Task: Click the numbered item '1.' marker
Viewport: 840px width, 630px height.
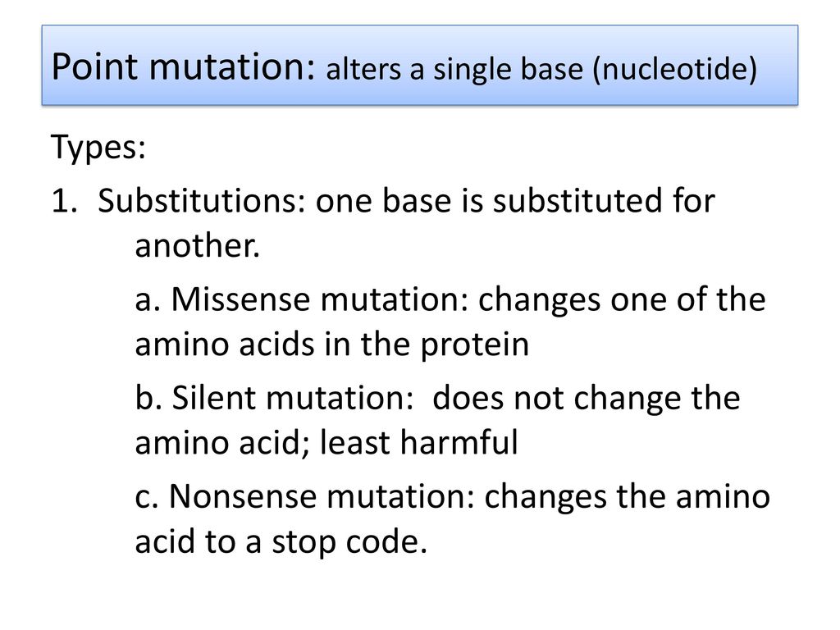Action: click(x=64, y=201)
